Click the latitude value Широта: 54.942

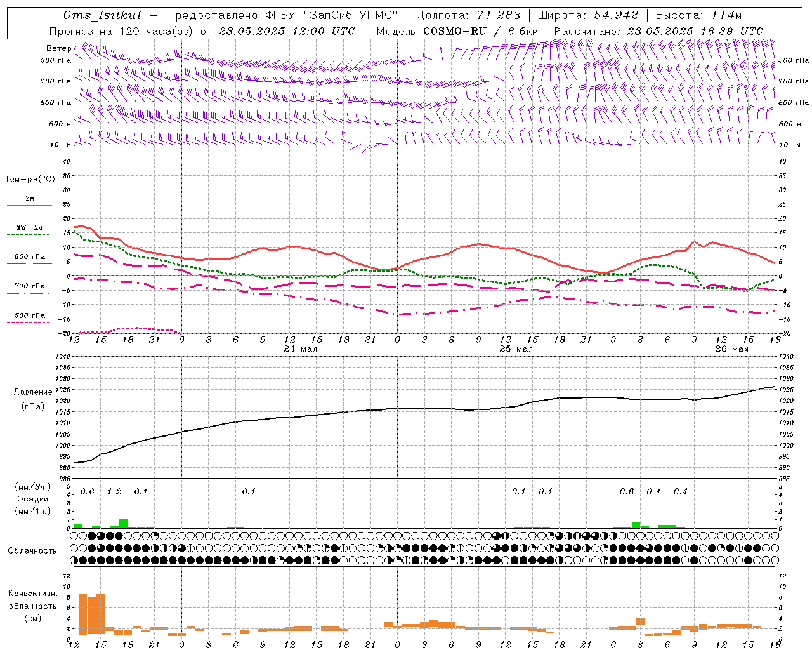click(589, 15)
